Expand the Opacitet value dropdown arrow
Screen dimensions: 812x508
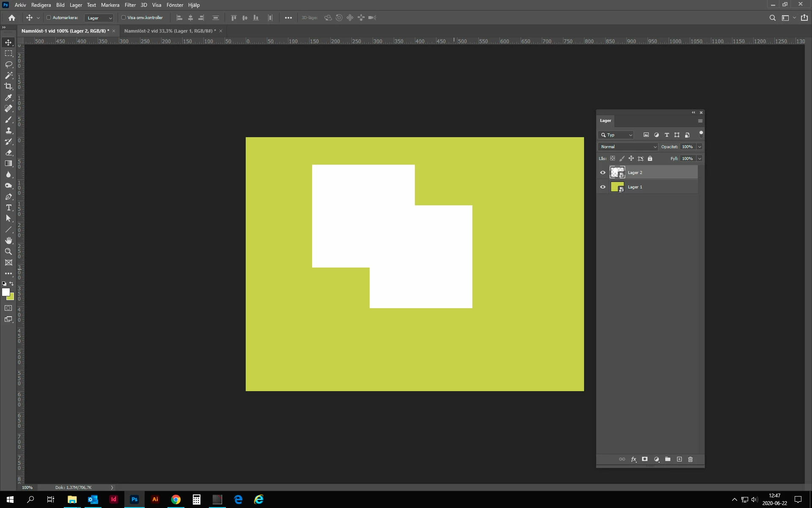point(700,147)
